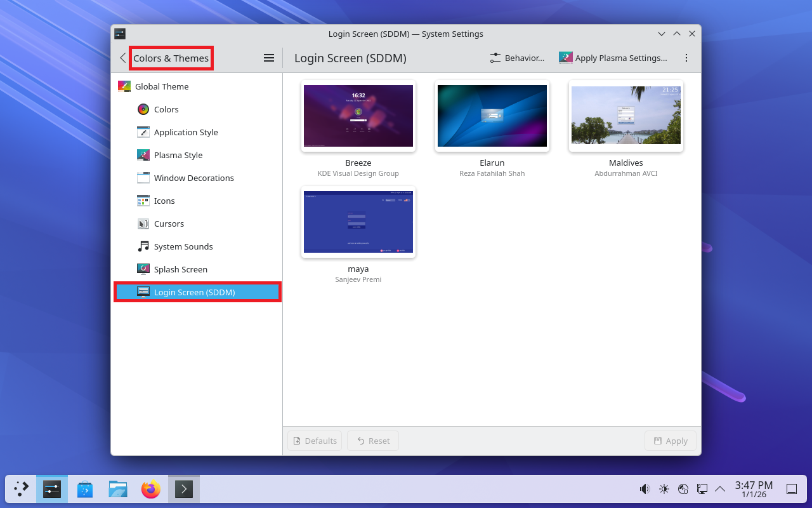This screenshot has width=812, height=508.
Task: Open Application Style in sidebar
Action: 185,132
